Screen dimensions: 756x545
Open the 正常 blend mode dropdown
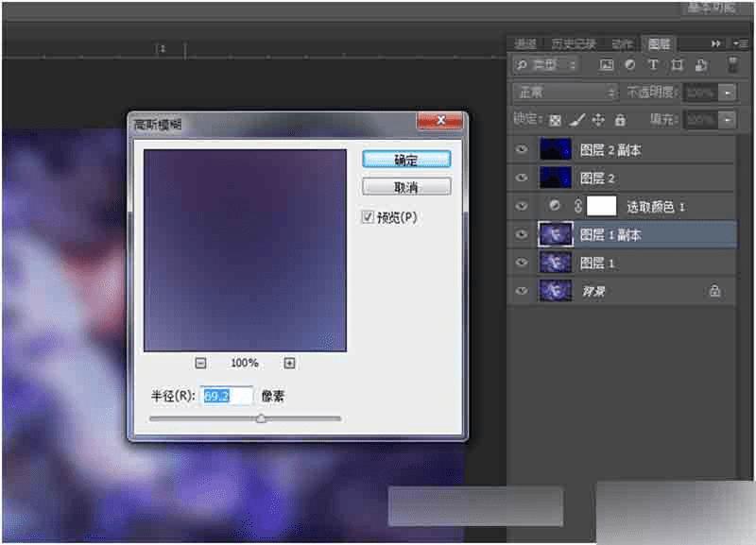click(564, 93)
